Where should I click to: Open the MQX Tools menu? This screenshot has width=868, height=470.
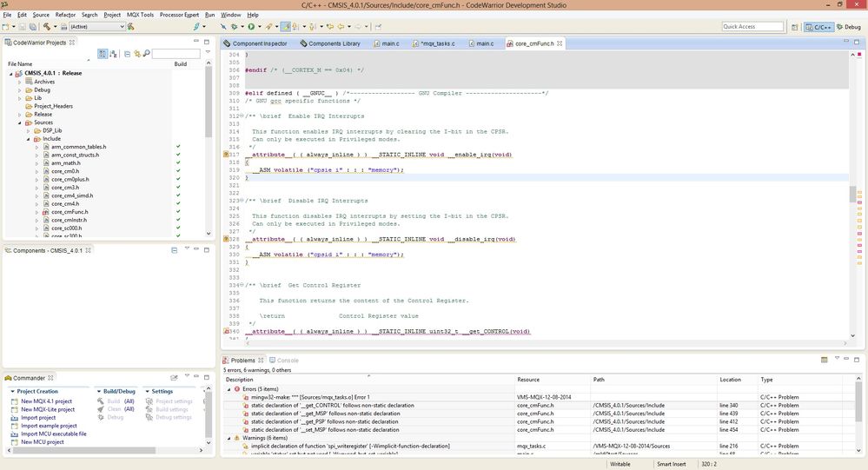[140, 15]
